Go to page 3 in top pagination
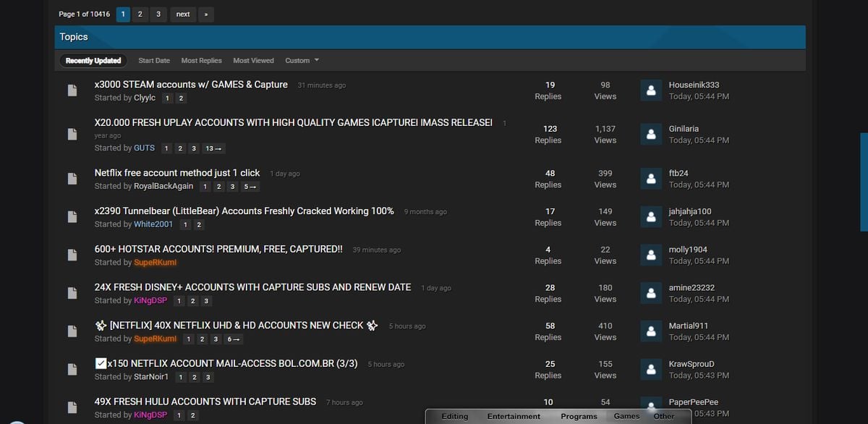868x424 pixels. 158,14
